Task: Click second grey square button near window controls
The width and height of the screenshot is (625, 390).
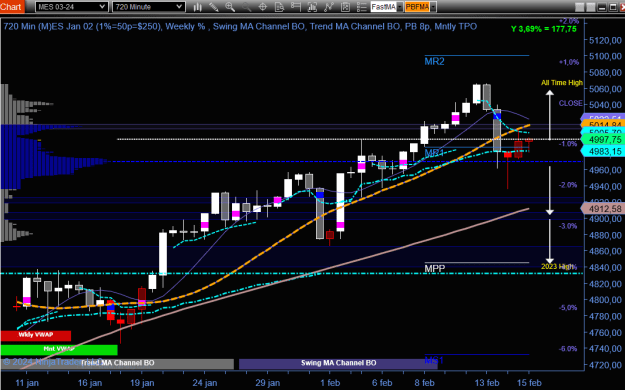Action: pos(591,7)
